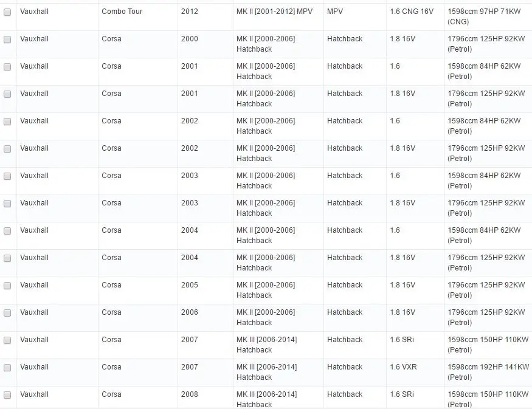Toggle the Corsa 2008 1.6 SRi checkbox
Image resolution: width=532 pixels, height=409 pixels.
[7, 395]
